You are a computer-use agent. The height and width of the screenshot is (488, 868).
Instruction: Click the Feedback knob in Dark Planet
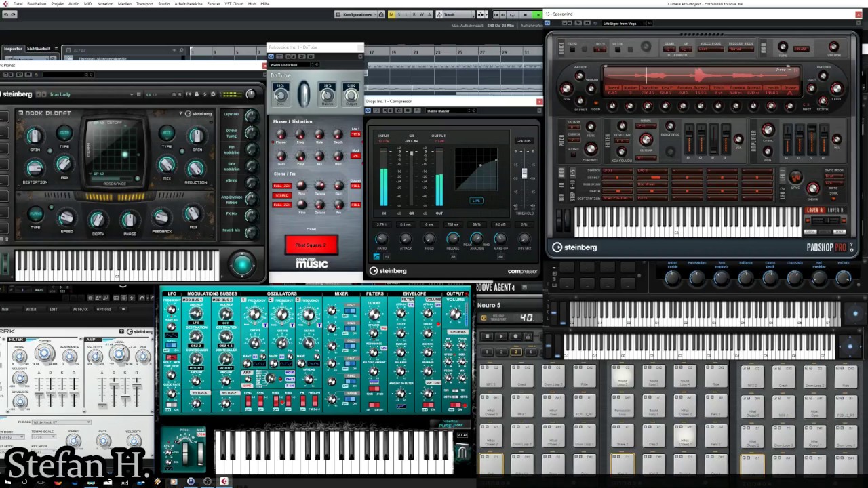[161, 218]
